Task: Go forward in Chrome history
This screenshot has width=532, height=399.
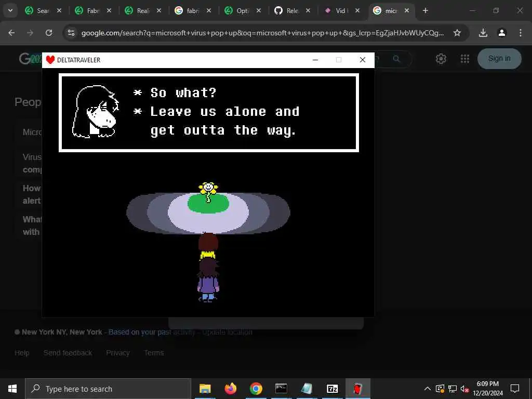Action: [x=30, y=33]
